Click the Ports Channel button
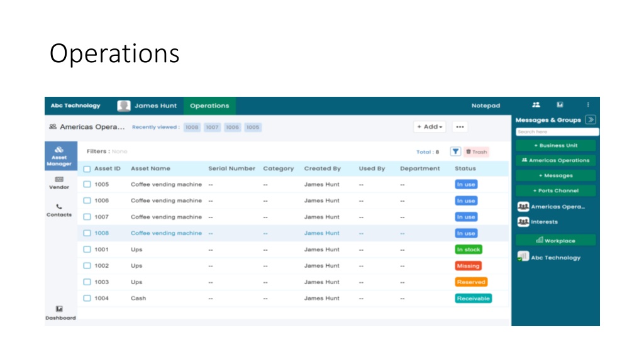Screen dimensions: 644x362 [x=556, y=190]
